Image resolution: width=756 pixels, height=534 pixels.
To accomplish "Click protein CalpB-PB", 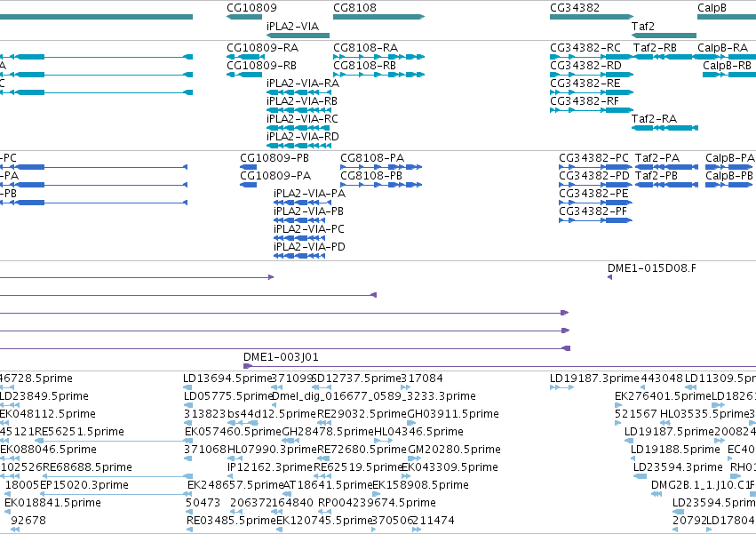I will click(x=729, y=176).
